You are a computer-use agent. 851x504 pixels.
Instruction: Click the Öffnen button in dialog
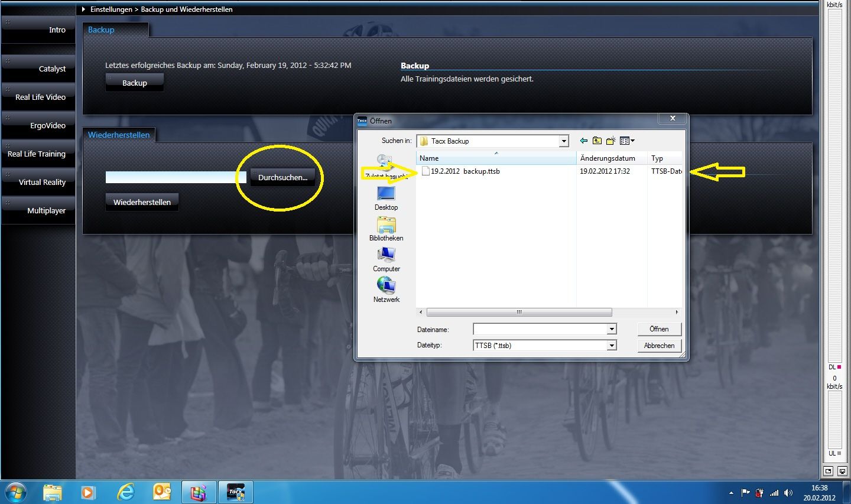point(659,329)
